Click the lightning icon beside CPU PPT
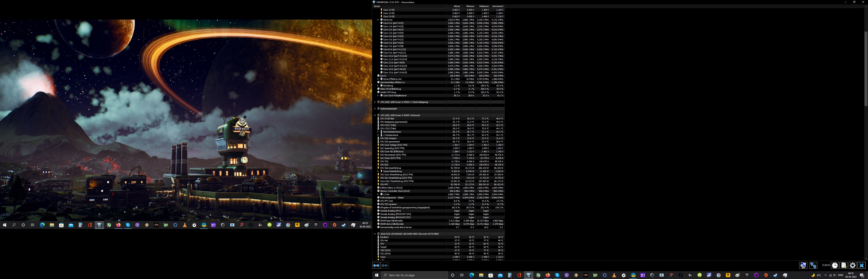The height and width of the screenshot is (279, 868). click(378, 184)
